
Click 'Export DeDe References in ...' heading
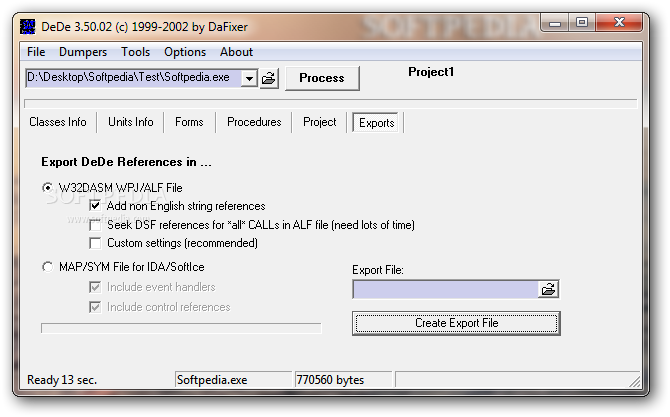(x=126, y=162)
